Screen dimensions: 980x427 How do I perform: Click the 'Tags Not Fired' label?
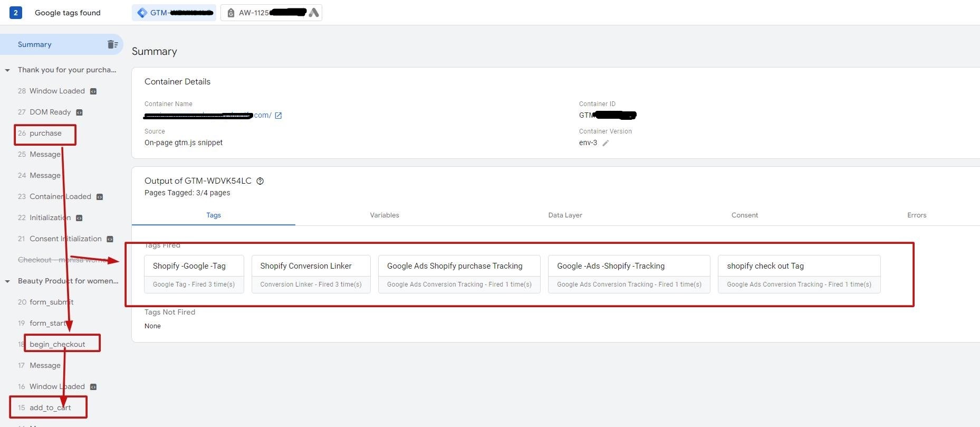[x=170, y=312]
